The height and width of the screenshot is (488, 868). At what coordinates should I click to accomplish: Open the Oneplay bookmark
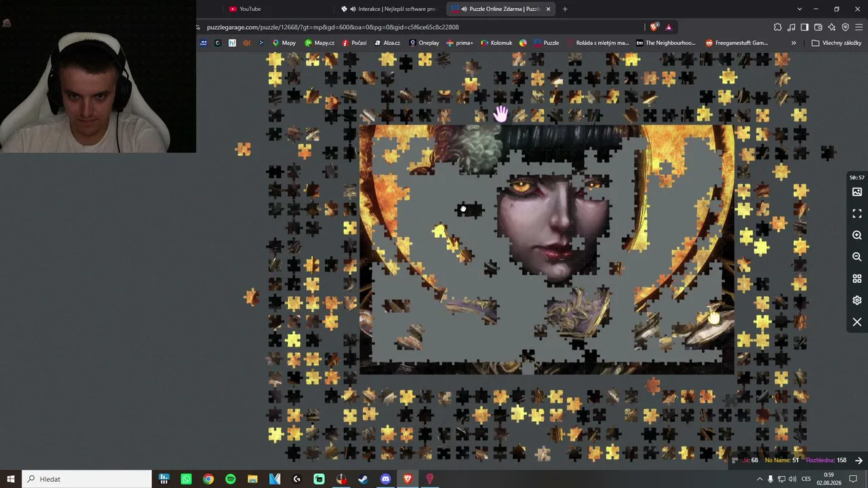[x=424, y=43]
